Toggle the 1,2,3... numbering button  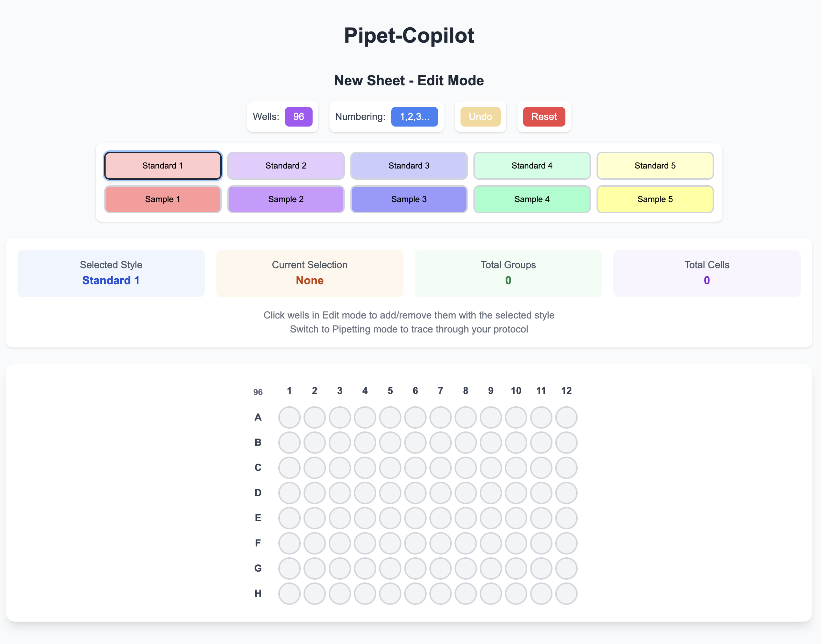pyautogui.click(x=414, y=116)
